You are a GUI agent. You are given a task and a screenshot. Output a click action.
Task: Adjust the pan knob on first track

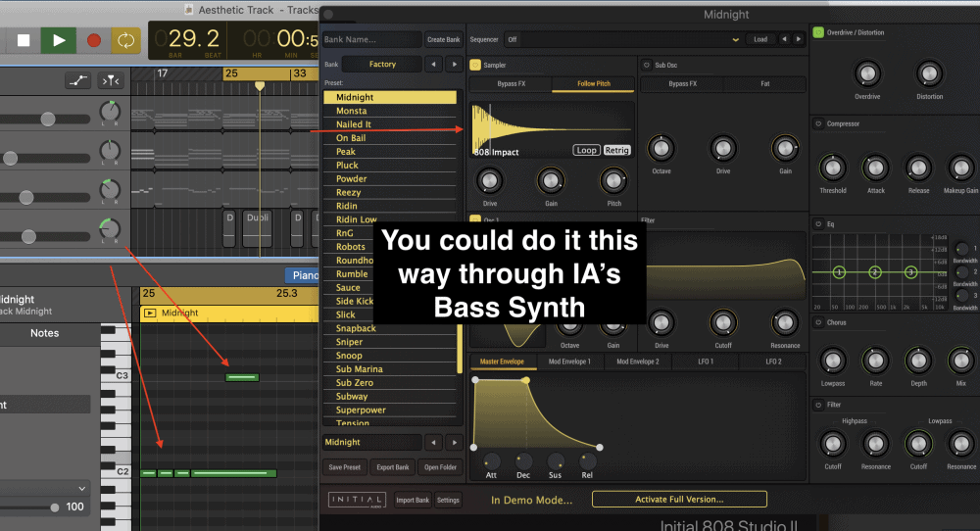coord(110,112)
